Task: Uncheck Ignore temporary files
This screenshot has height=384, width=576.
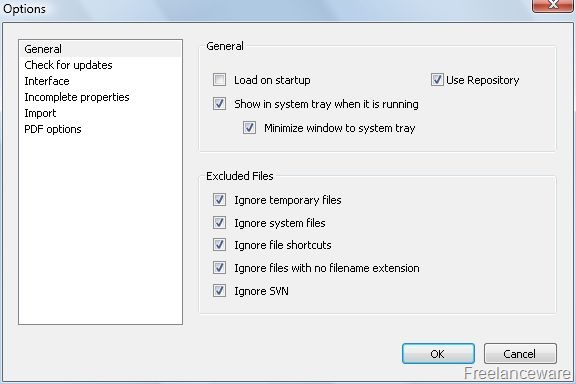Action: (x=219, y=200)
